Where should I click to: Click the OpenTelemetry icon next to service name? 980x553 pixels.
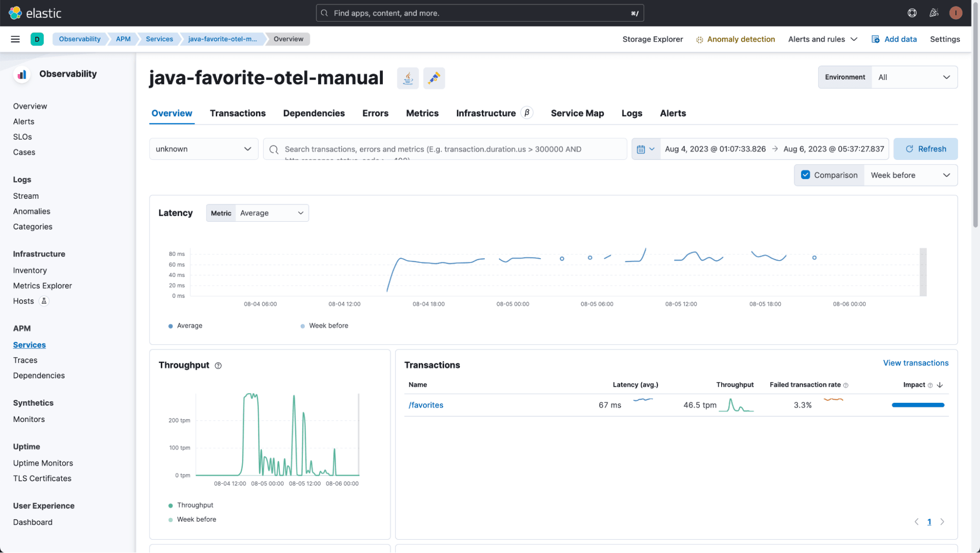[x=434, y=78]
